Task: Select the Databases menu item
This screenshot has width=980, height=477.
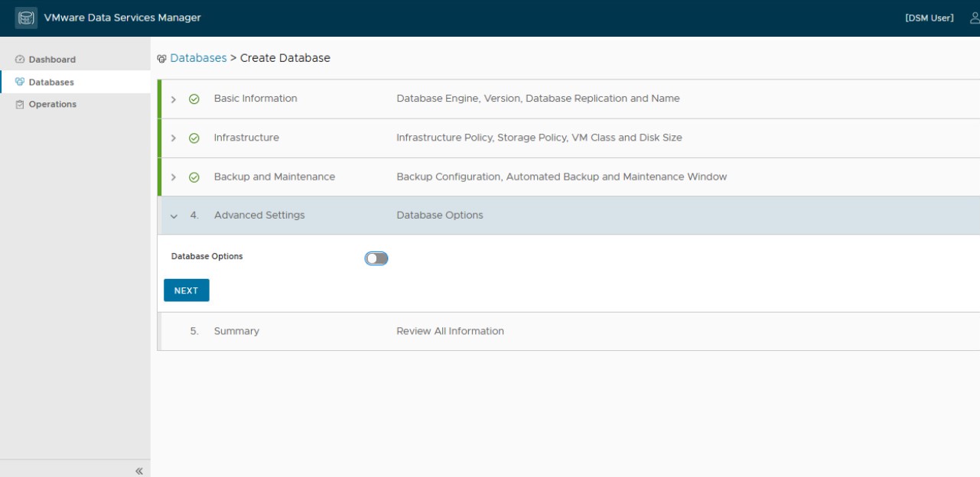Action: 75,82
